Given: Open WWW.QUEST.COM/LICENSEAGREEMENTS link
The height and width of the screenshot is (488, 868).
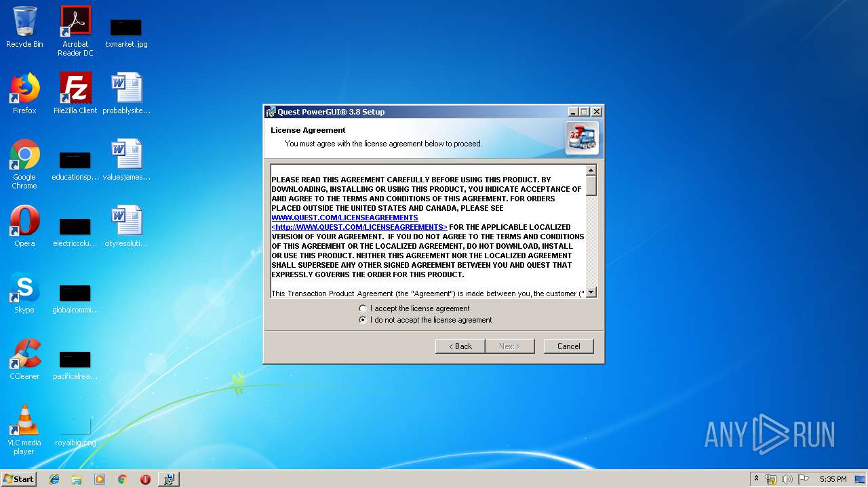Looking at the screenshot, I should coord(344,218).
